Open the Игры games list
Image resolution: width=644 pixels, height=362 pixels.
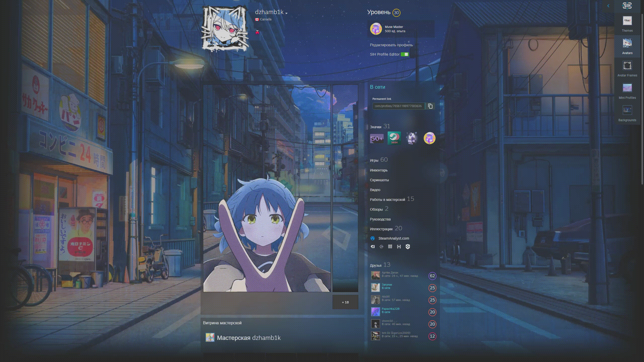coord(374,160)
